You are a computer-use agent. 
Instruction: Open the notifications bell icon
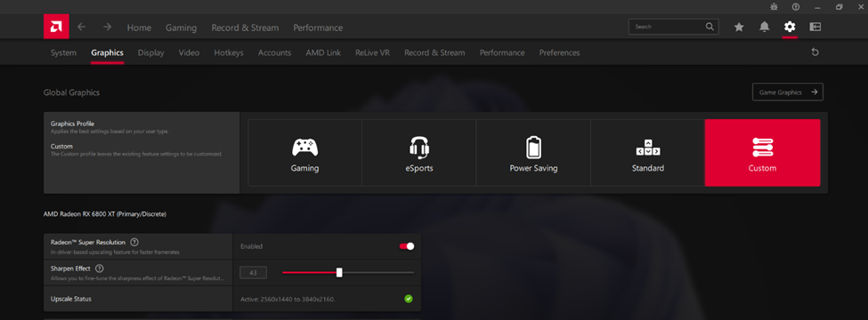click(765, 27)
